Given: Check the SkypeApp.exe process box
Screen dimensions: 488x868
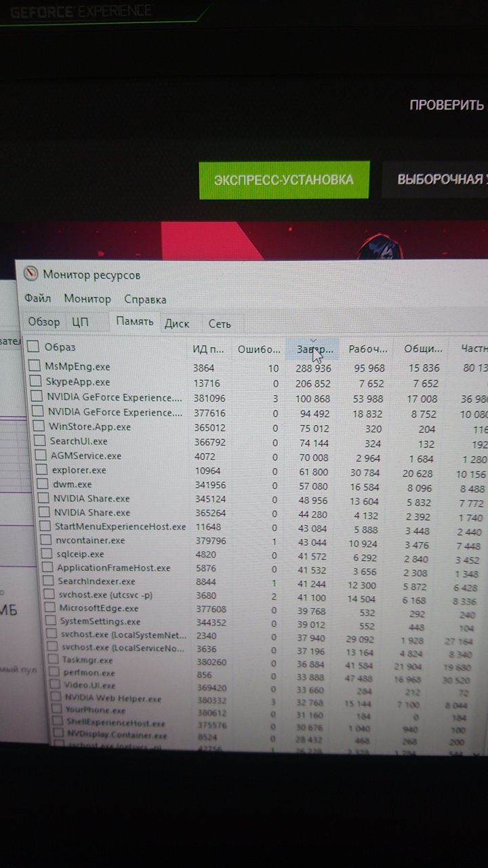Looking at the screenshot, I should click(36, 382).
